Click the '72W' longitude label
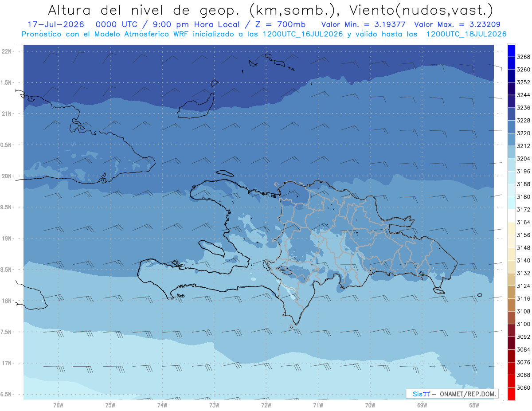The image size is (532, 411). point(266,405)
